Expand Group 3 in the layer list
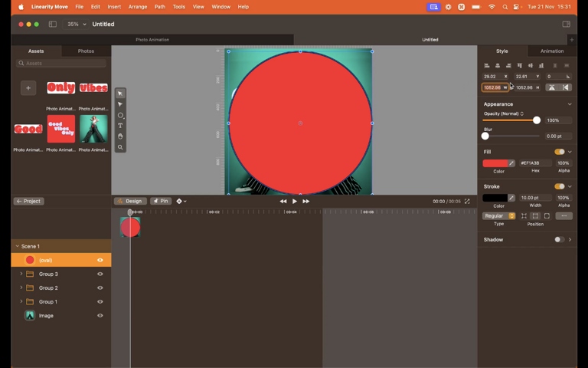This screenshot has width=588, height=368. tap(21, 274)
